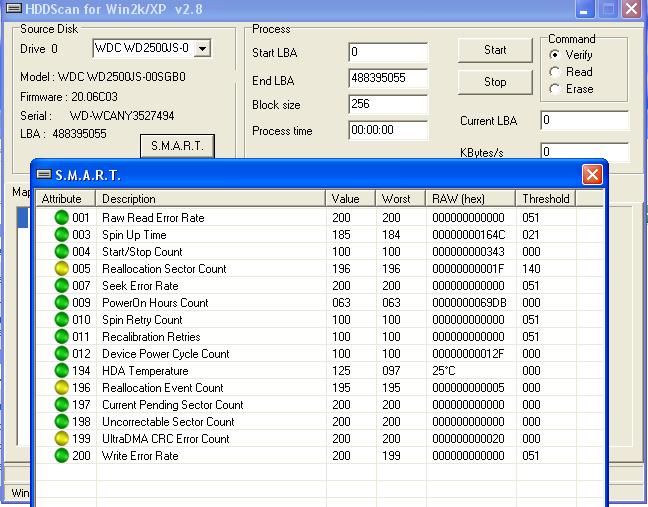The height and width of the screenshot is (507, 648).
Task: Click the S.M.A.R.T. dialog title bar icon
Action: tap(44, 174)
